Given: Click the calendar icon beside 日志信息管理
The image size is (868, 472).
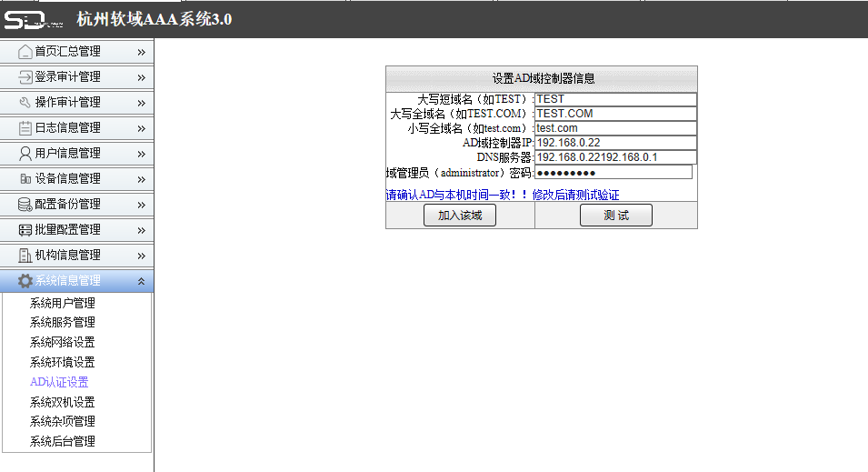Looking at the screenshot, I should point(25,128).
